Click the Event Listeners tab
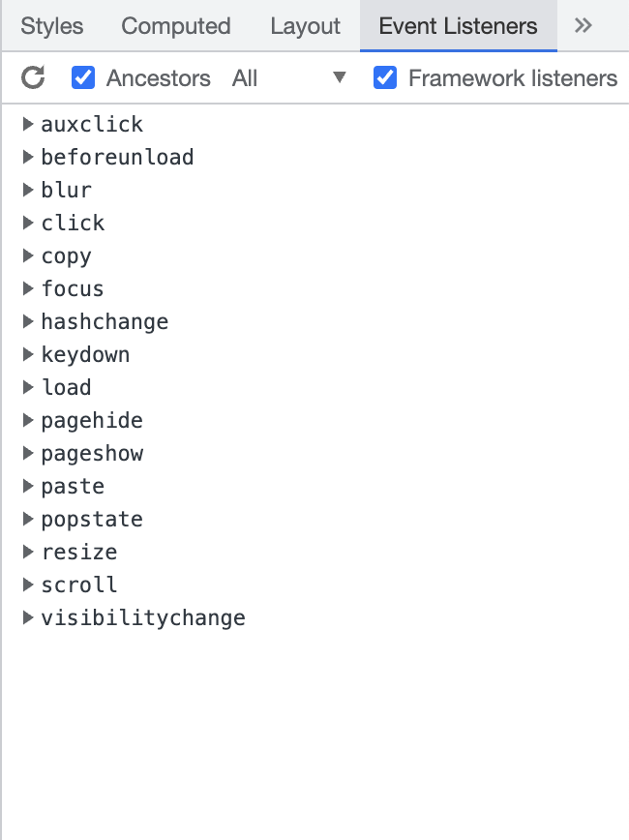The width and height of the screenshot is (629, 840). 458,26
